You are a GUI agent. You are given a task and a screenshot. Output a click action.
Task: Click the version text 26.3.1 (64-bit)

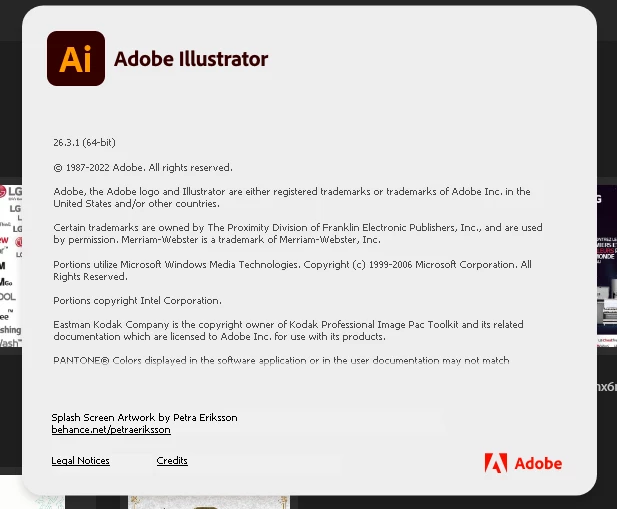[85, 142]
